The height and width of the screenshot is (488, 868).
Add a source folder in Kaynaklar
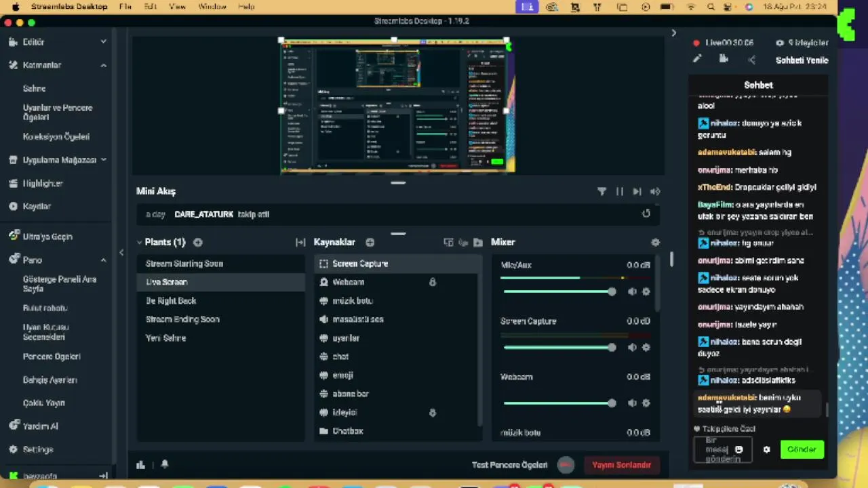point(478,242)
